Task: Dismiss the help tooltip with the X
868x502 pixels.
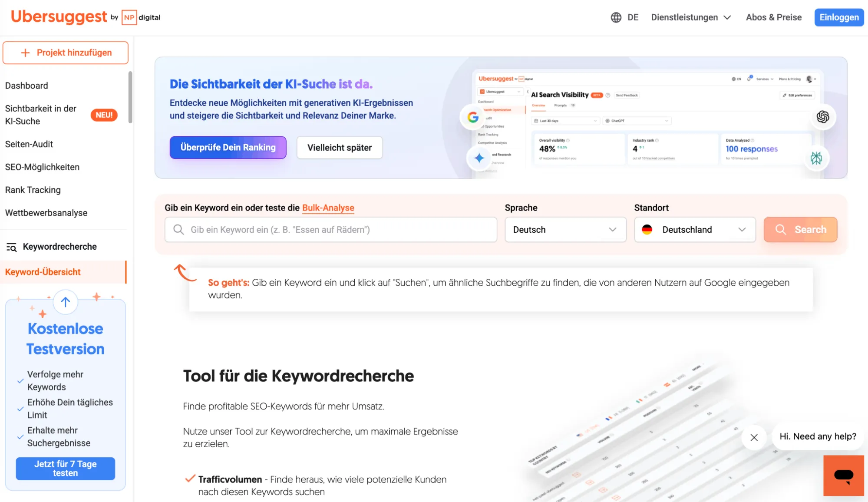Action: click(754, 437)
